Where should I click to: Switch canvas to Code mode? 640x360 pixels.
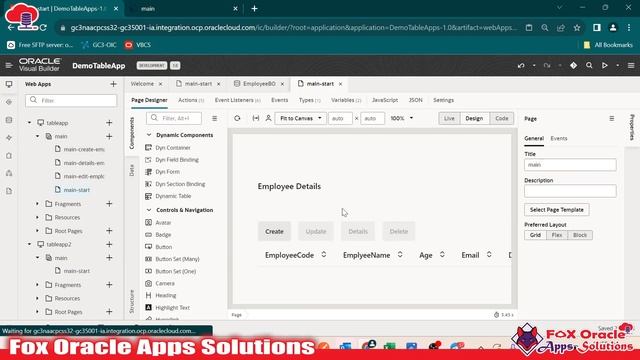[x=502, y=118]
